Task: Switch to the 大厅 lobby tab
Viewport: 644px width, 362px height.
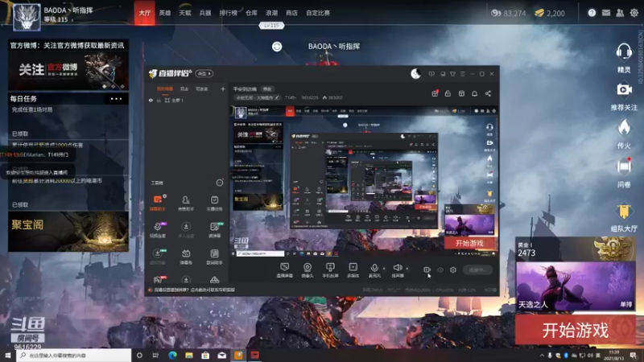Action: 145,13
